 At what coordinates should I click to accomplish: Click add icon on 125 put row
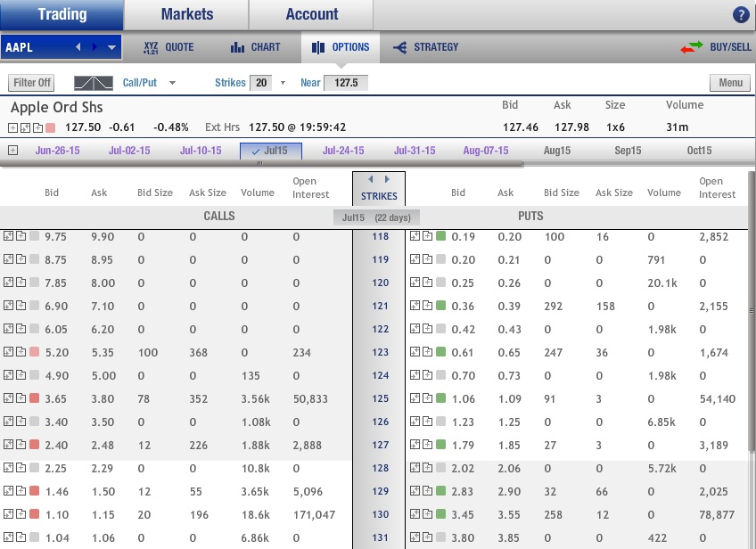[x=427, y=398]
